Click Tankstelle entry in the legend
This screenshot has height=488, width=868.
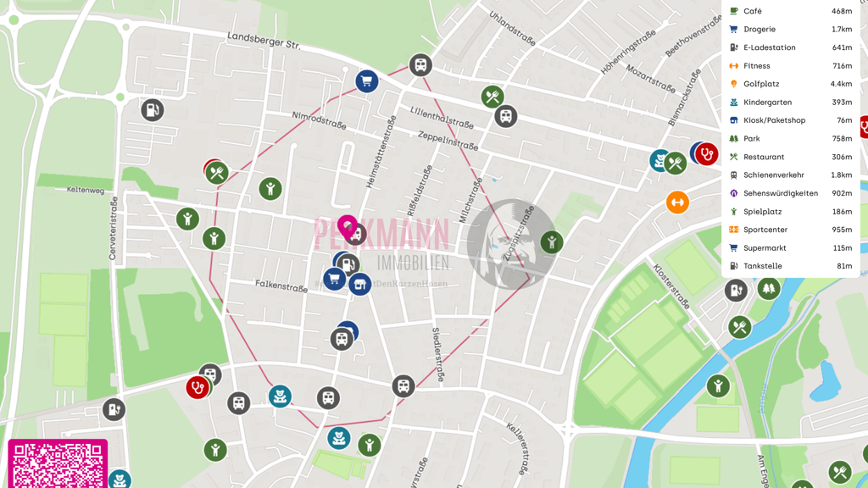pyautogui.click(x=791, y=266)
